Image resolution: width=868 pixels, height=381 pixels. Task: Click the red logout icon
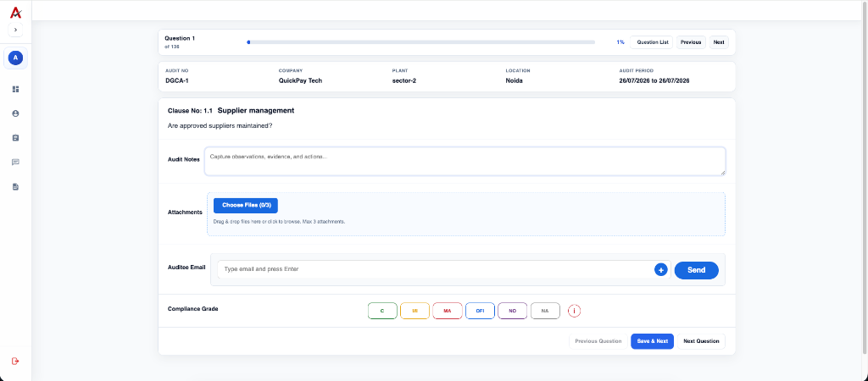point(15,361)
